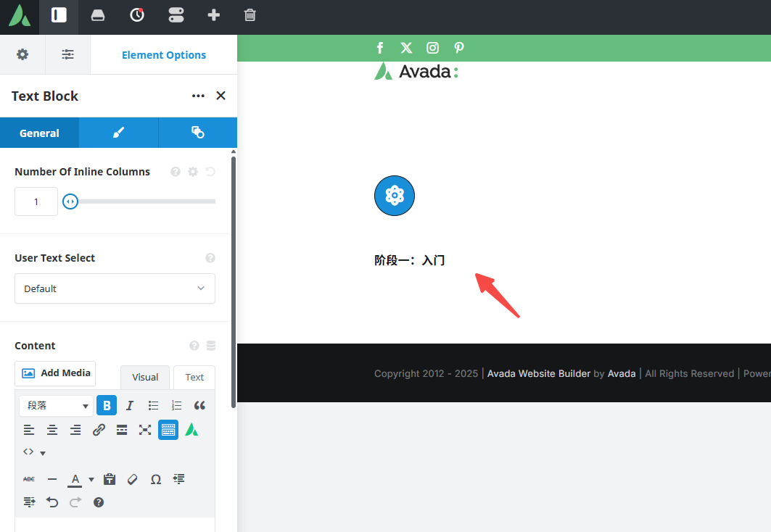Open the 段落 paragraph style dropdown

point(55,405)
